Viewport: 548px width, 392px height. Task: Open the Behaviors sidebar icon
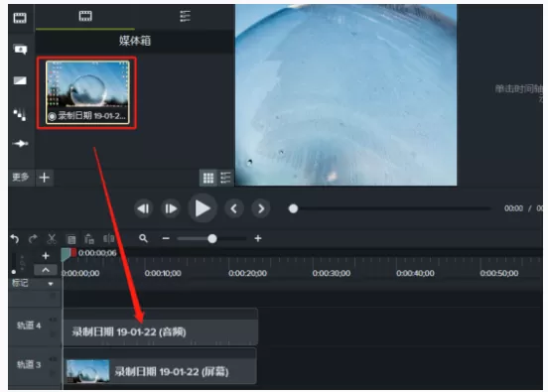point(20,114)
